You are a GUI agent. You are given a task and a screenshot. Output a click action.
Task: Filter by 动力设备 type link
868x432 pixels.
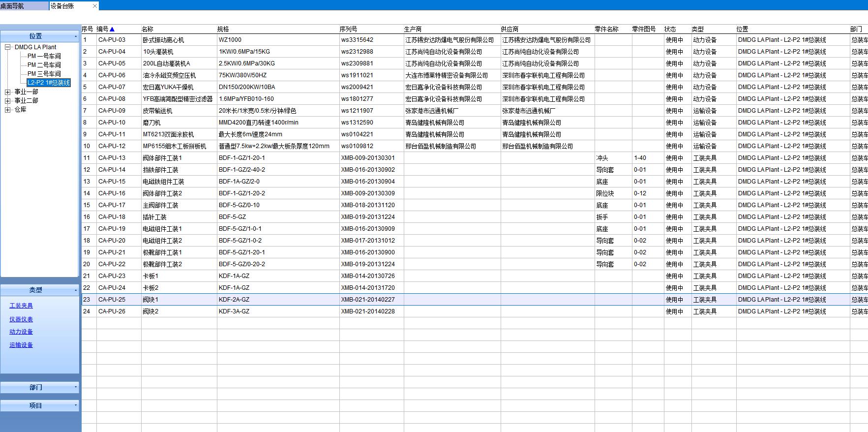[21, 332]
